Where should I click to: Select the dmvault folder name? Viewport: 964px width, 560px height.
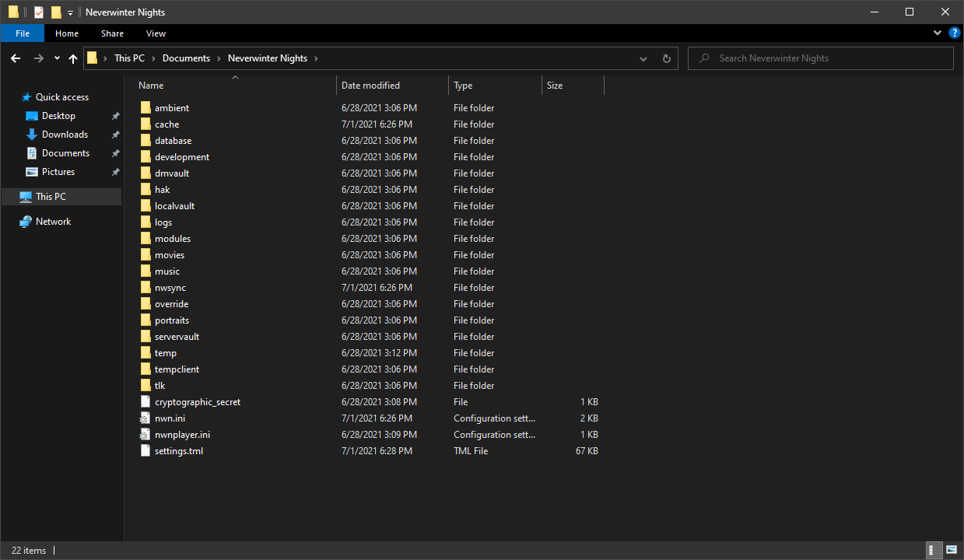pyautogui.click(x=172, y=173)
